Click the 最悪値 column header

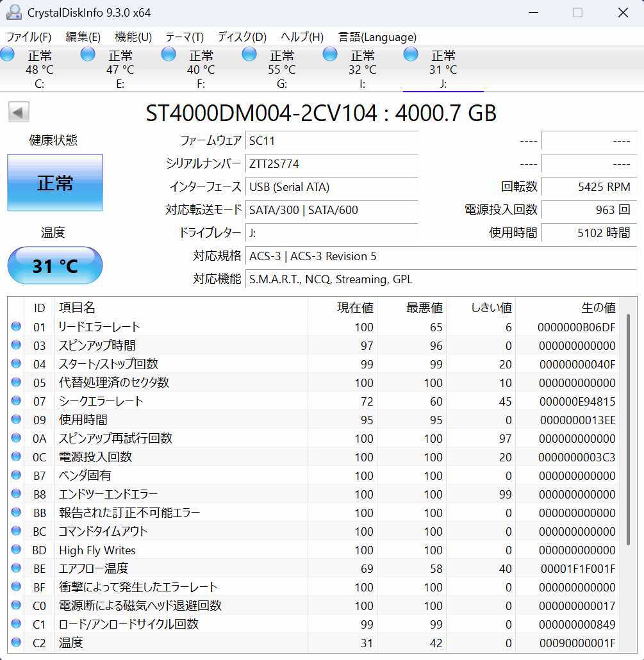point(411,308)
